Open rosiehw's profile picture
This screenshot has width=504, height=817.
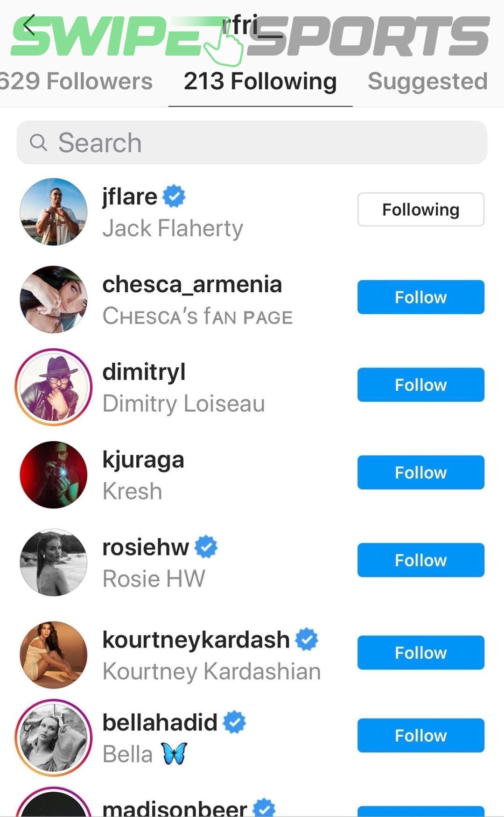(54, 563)
